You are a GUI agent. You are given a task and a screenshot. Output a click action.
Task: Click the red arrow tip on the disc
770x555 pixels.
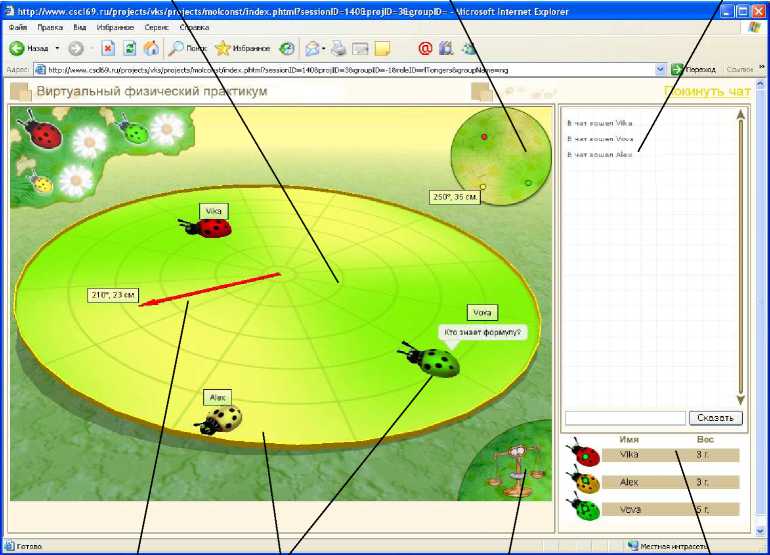click(146, 304)
